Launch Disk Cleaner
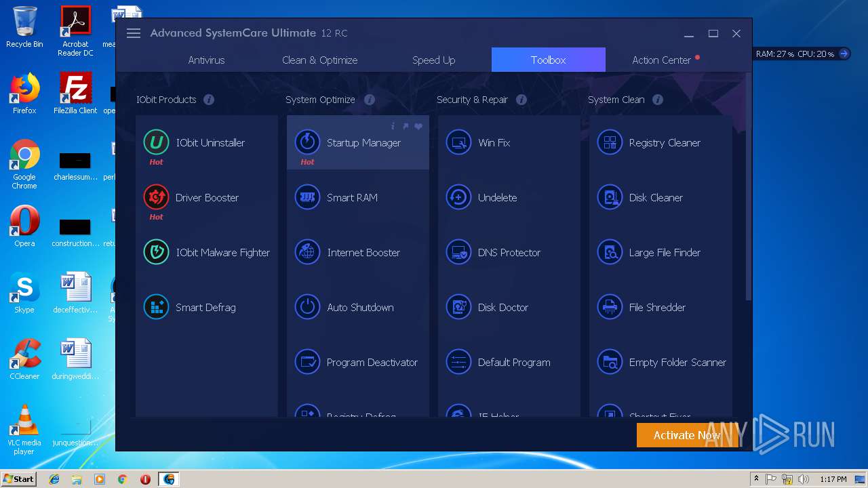 click(x=660, y=198)
